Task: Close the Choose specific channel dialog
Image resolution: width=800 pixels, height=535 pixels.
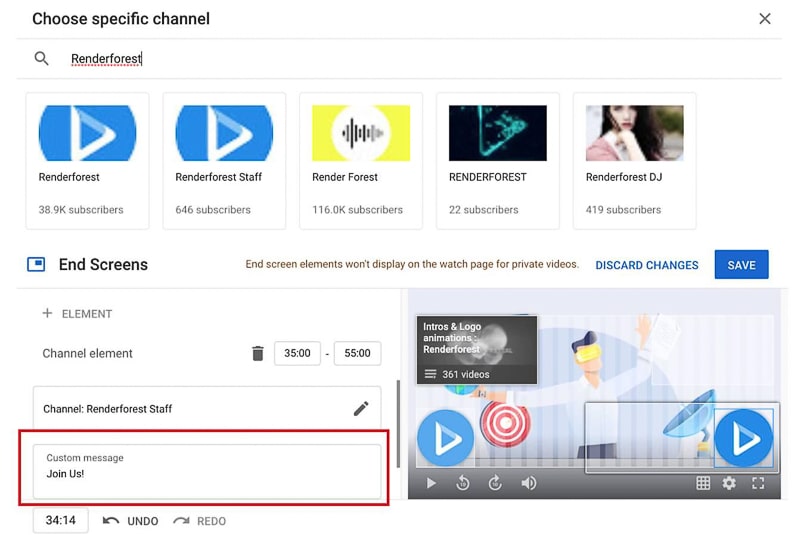Action: [x=764, y=19]
